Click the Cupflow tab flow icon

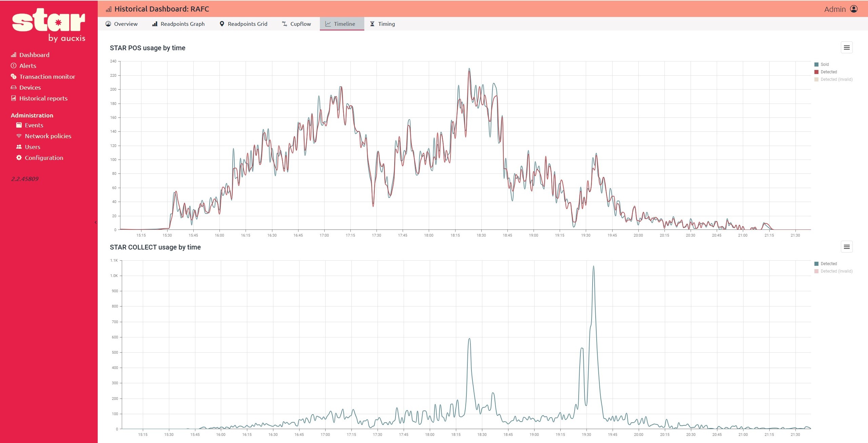point(285,24)
